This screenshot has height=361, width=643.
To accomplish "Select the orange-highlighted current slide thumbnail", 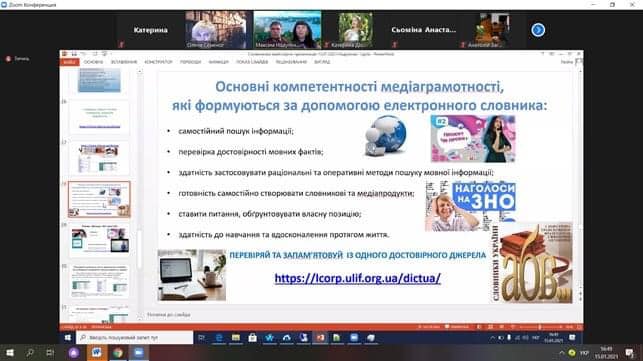I will point(99,199).
